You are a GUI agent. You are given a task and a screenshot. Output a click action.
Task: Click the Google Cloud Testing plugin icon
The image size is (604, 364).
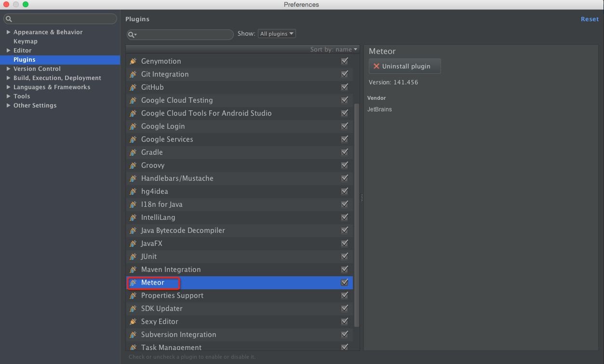pos(133,100)
